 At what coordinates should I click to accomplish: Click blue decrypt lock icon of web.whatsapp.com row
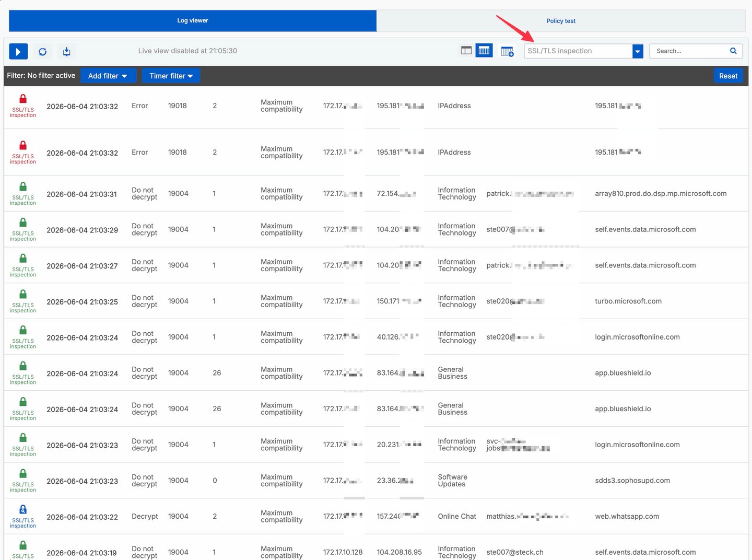point(23,509)
